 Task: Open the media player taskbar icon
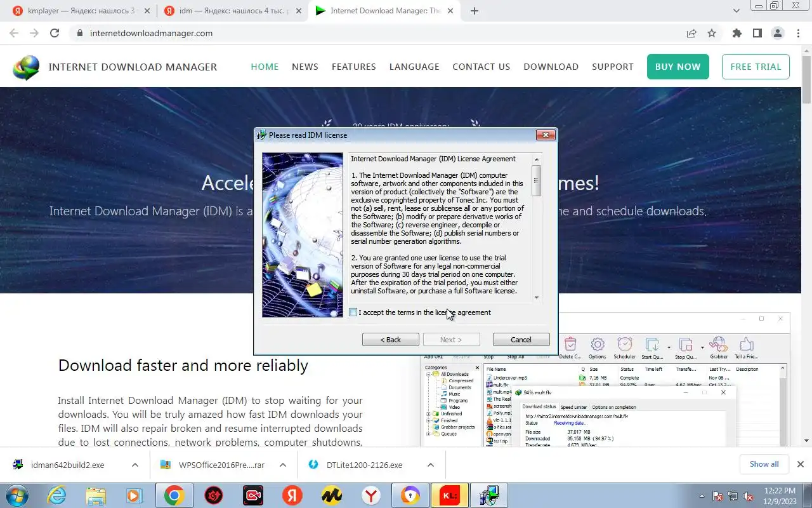click(x=134, y=496)
